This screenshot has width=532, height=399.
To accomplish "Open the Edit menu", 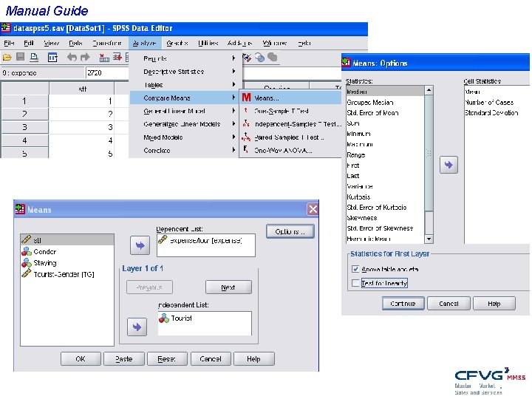I will [x=29, y=43].
